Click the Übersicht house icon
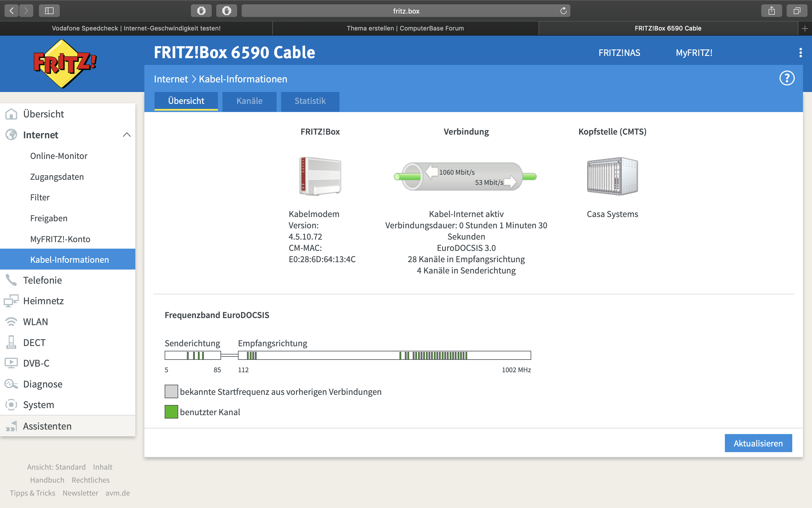Viewport: 812px width, 508px height. coord(11,114)
